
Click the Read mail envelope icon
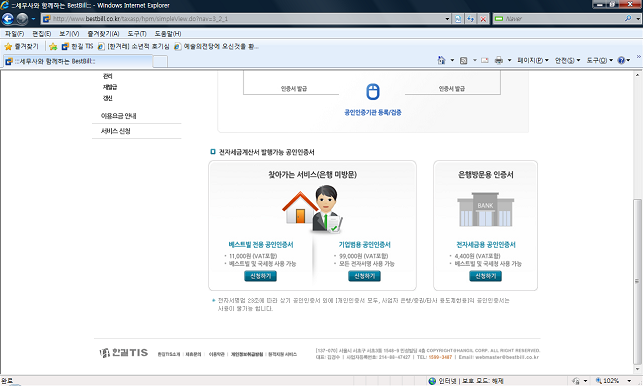pyautogui.click(x=485, y=60)
